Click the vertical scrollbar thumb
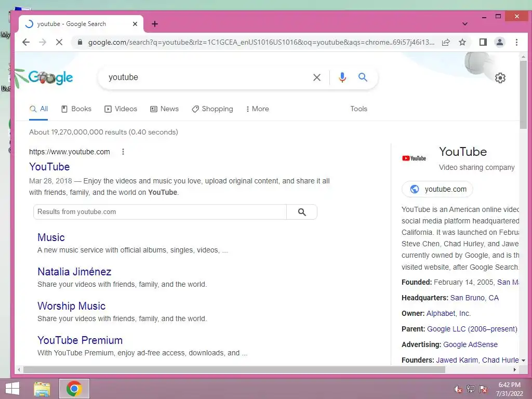Image resolution: width=532 pixels, height=399 pixels. pyautogui.click(x=524, y=95)
